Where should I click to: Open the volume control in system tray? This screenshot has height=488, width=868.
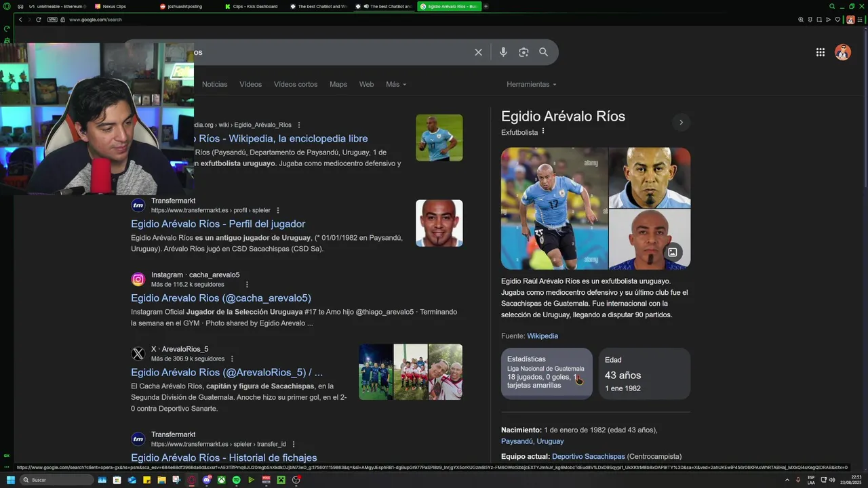pyautogui.click(x=831, y=480)
